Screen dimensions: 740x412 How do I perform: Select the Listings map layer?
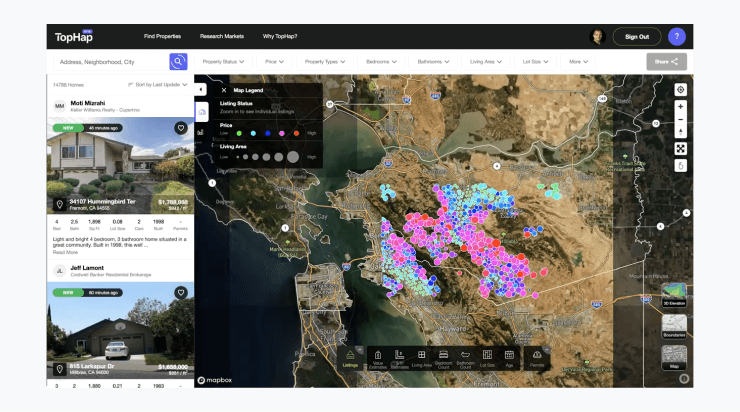tap(350, 359)
